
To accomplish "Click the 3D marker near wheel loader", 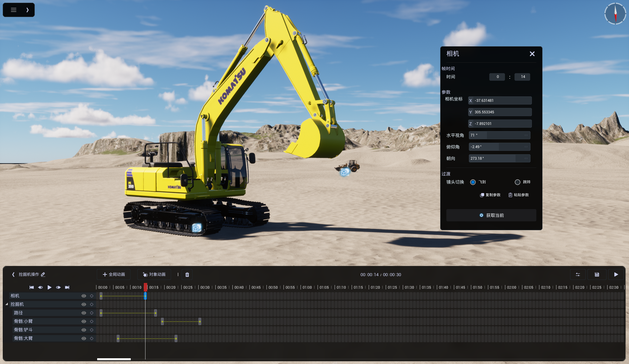I will (344, 172).
